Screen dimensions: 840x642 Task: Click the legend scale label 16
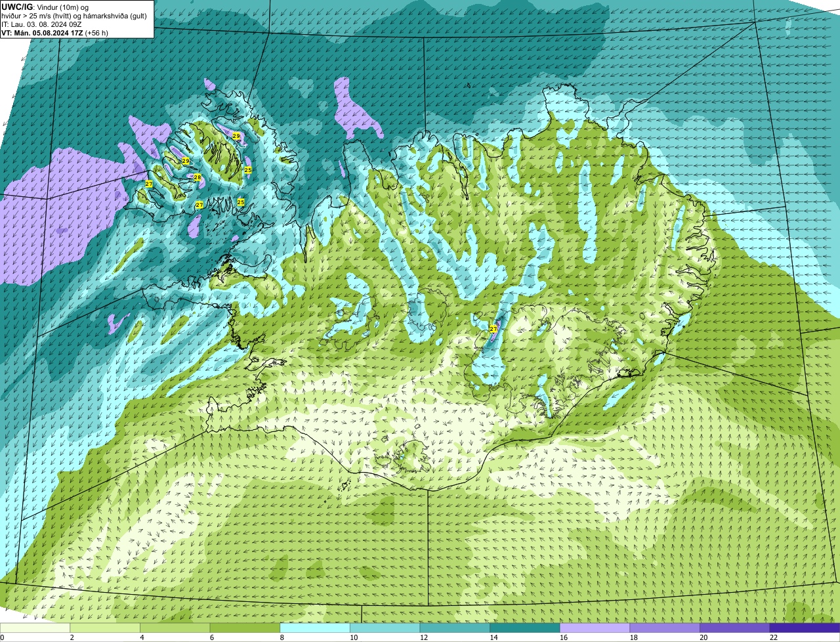point(564,637)
